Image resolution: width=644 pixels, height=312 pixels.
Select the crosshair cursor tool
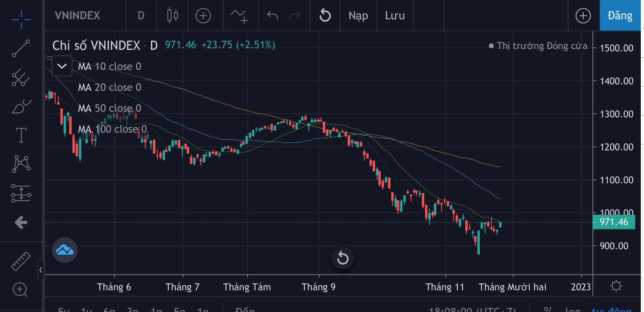(x=21, y=19)
